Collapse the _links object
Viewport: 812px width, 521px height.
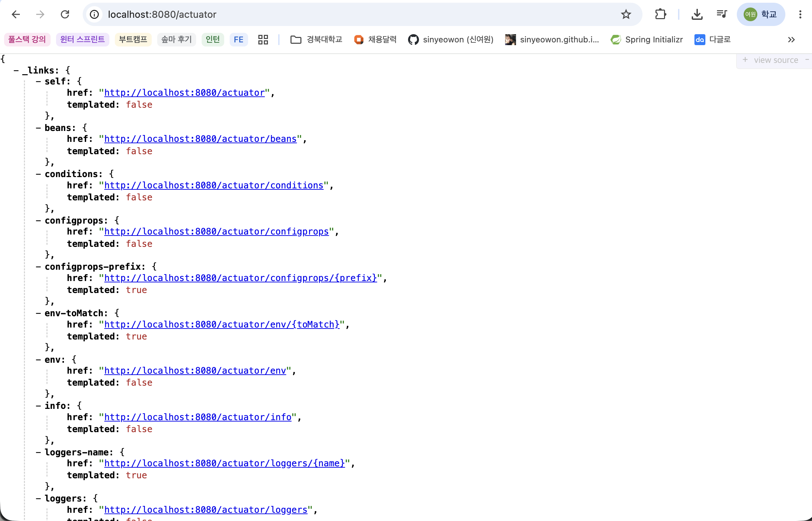[x=16, y=70]
